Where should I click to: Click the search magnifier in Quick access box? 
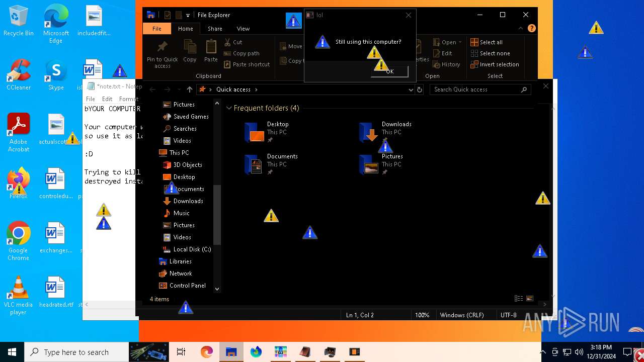(x=524, y=89)
